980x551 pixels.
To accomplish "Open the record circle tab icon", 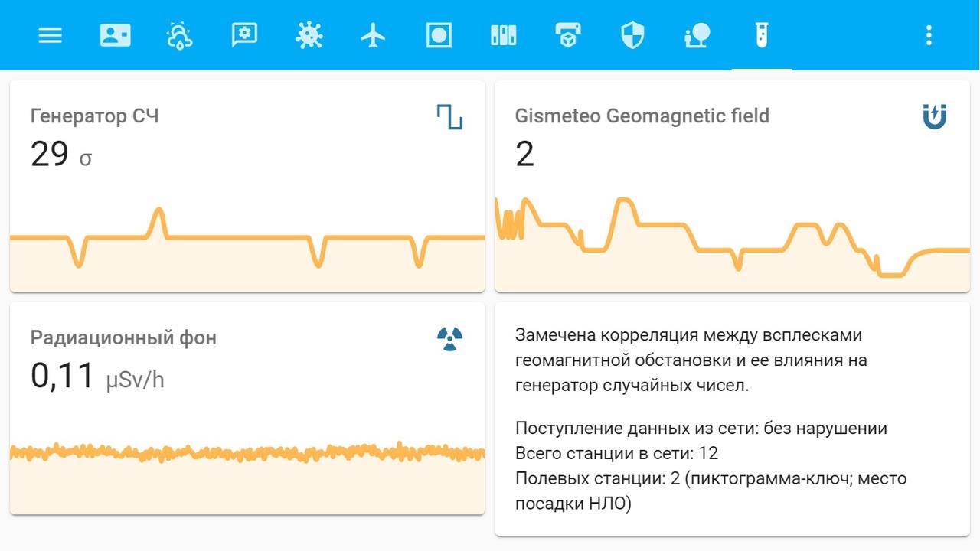I will point(439,35).
